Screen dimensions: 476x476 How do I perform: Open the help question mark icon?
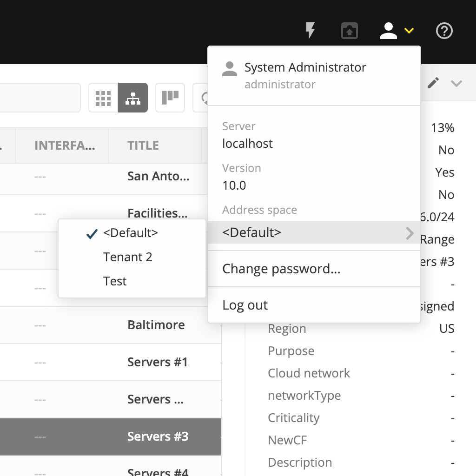coord(444,31)
